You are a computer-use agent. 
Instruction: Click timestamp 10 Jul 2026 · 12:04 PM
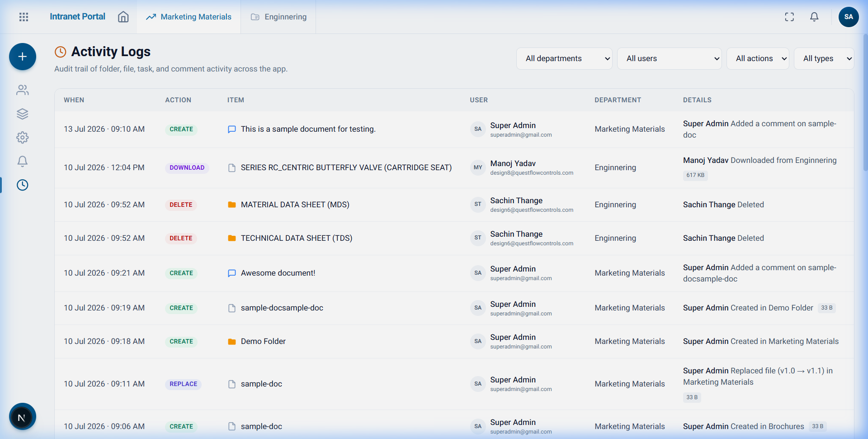(104, 167)
